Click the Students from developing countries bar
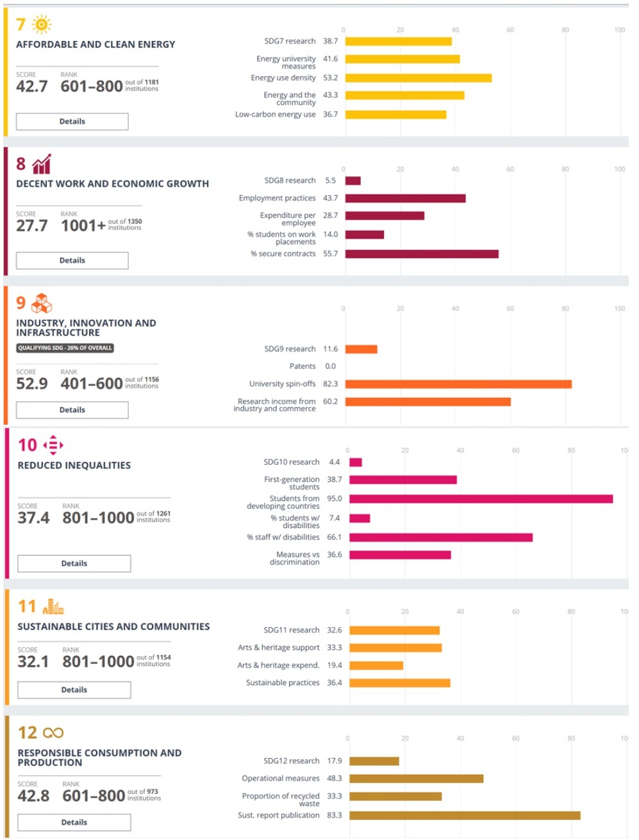Image resolution: width=639 pixels, height=840 pixels. pos(481,499)
